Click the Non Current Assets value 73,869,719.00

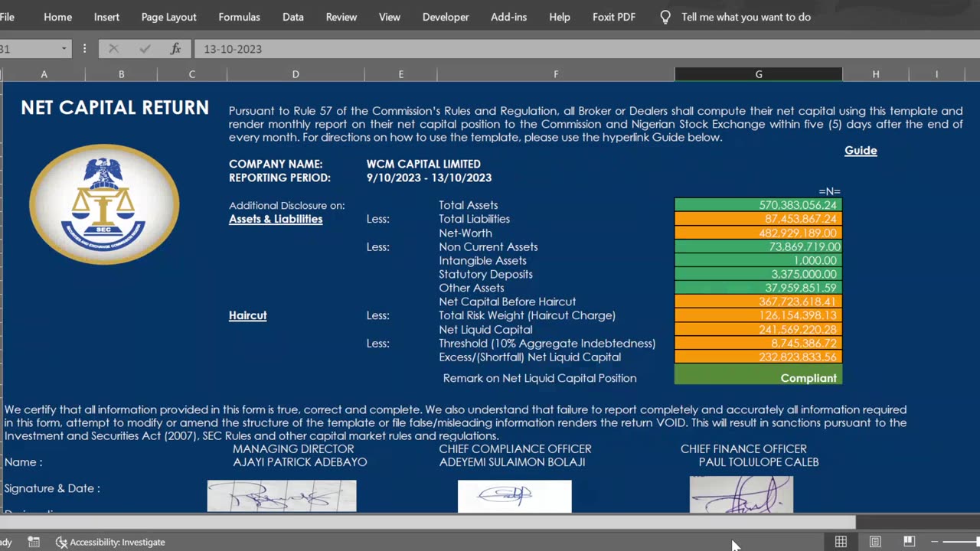(758, 246)
